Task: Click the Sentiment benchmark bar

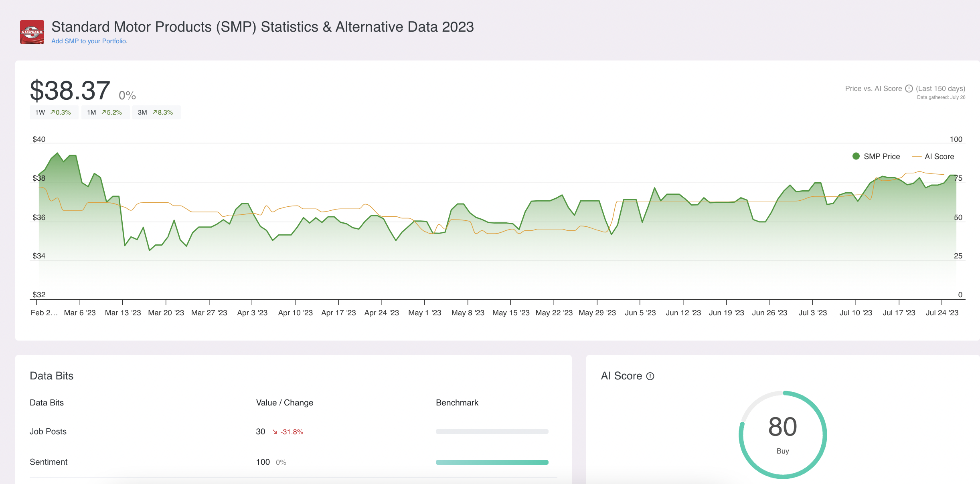Action: pyautogui.click(x=492, y=462)
